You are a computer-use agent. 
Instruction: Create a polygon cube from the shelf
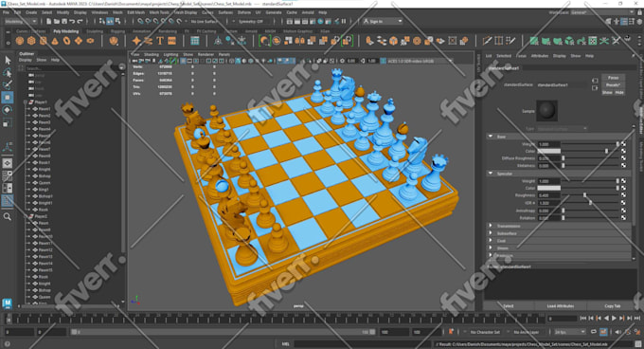point(31,41)
